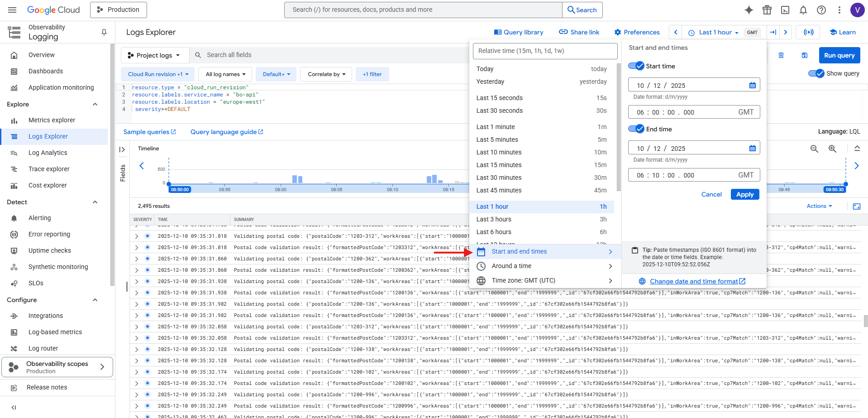Open the Project logs scope dropdown
868x418 pixels.
pyautogui.click(x=155, y=55)
